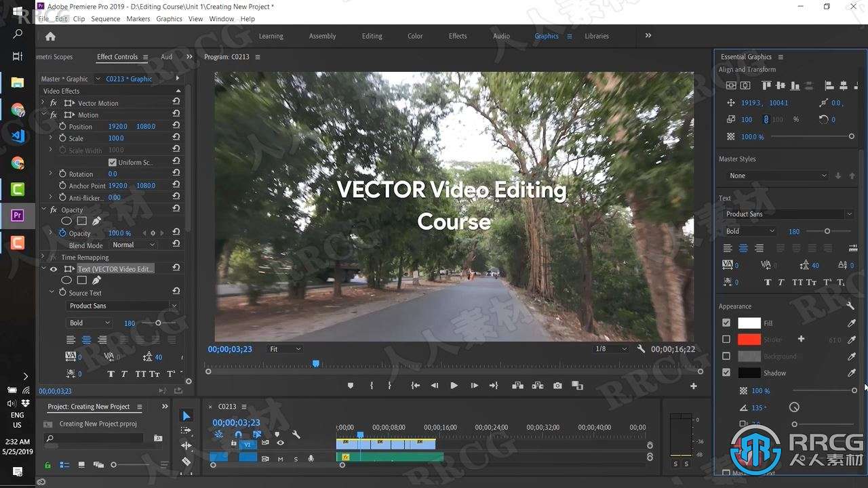Open Program monitor settings wrench
Image resolution: width=868 pixels, height=488 pixels.
tap(641, 349)
